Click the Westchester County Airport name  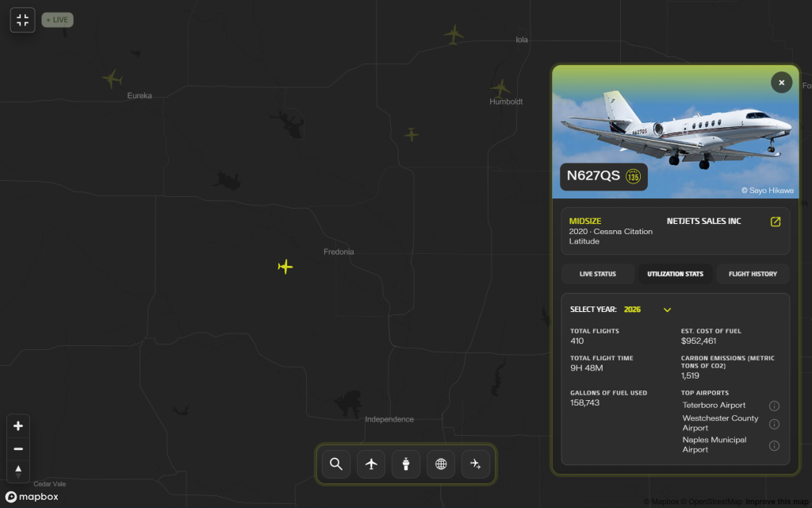click(x=720, y=423)
